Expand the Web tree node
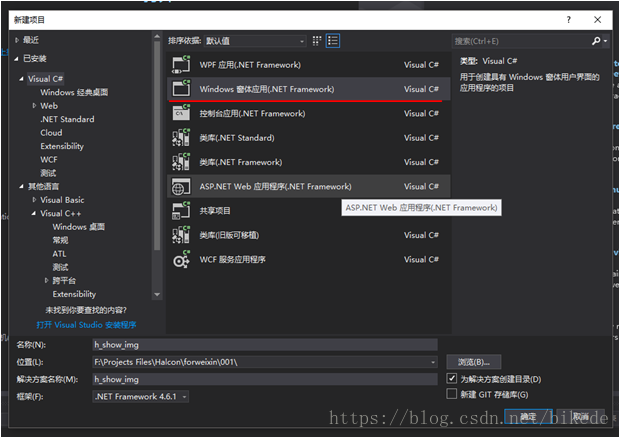Viewport: 620px width, 438px height. (34, 106)
